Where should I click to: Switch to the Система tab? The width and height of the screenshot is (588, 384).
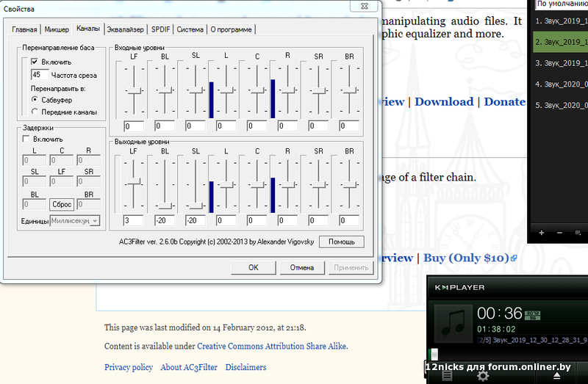pos(190,29)
